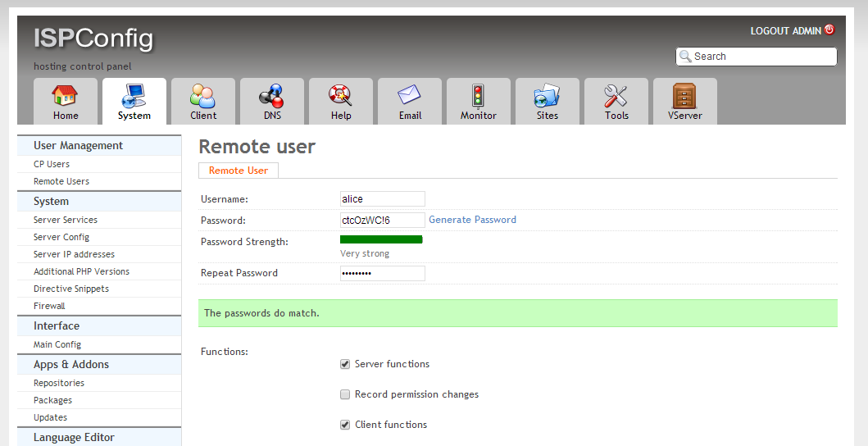Open the VServer cabinet icon

[684, 96]
